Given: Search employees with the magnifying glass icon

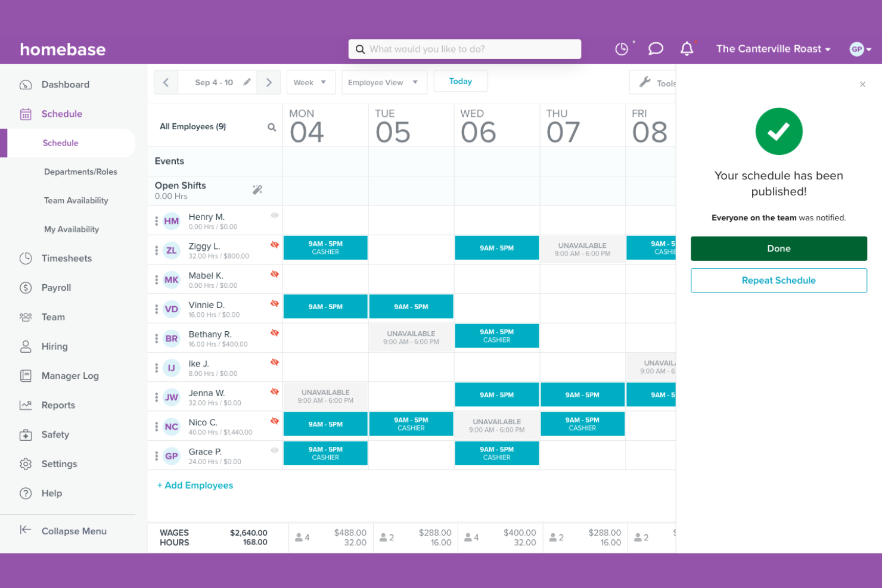Looking at the screenshot, I should click(272, 126).
